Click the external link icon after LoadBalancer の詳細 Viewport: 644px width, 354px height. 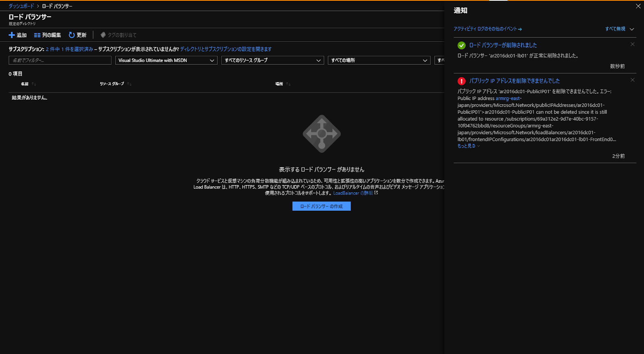[x=376, y=193]
